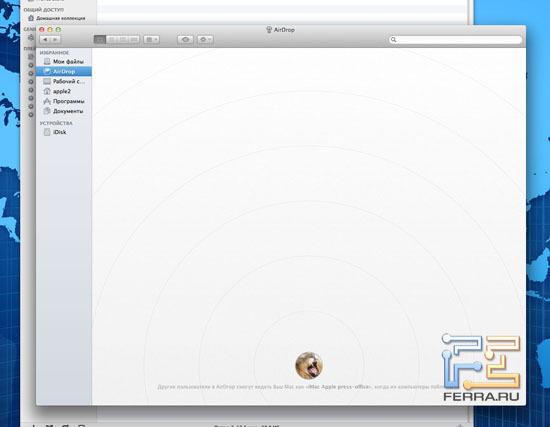This screenshot has height=427, width=550.
Task: Open Рабочий стол folder in sidebar
Action: pos(63,81)
